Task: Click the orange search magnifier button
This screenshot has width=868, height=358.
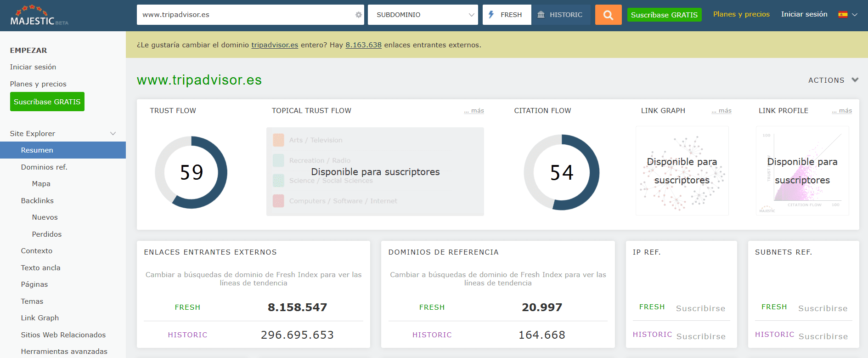Action: [x=608, y=15]
